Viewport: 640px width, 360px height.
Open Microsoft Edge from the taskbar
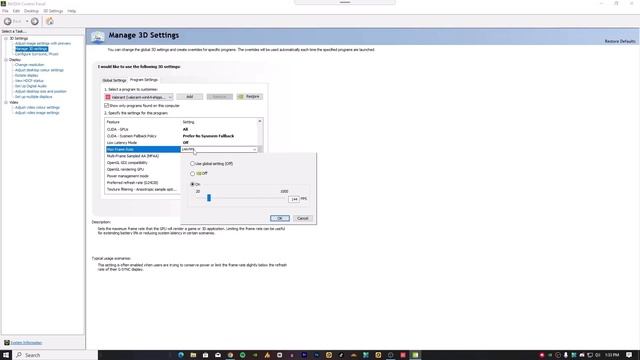[x=181, y=355]
